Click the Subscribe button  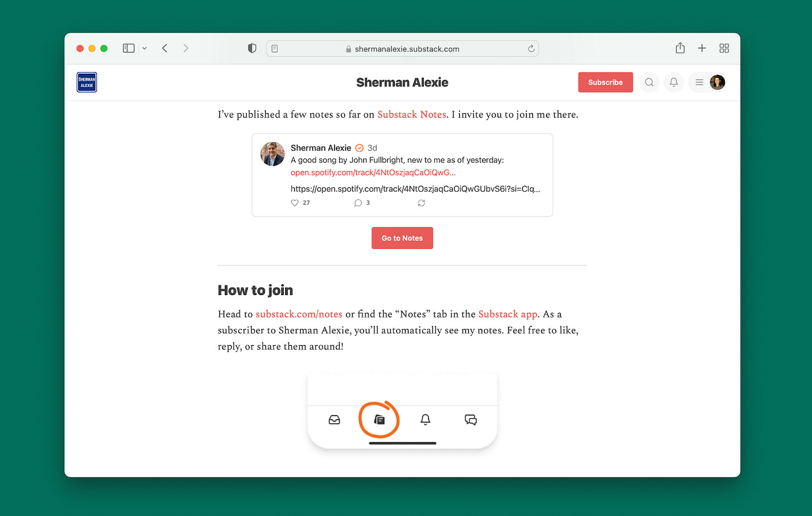[x=605, y=82]
